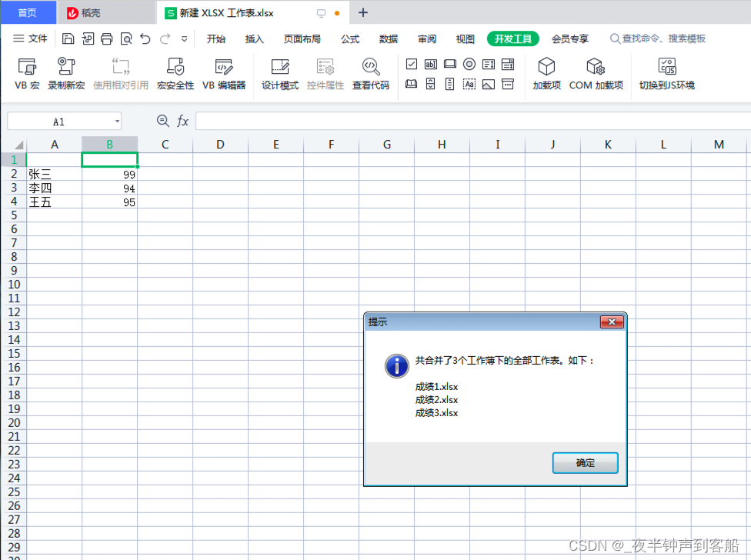Select cell with value 99
751x560 pixels.
[110, 174]
